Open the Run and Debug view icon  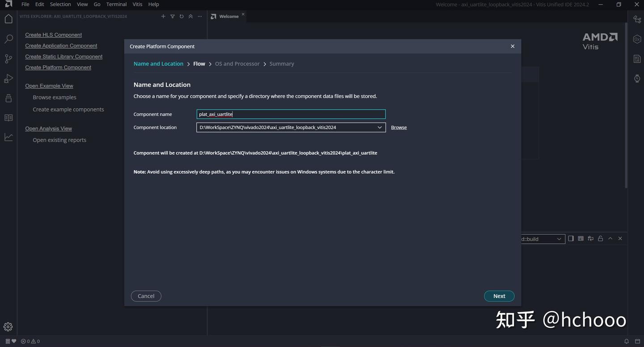tap(8, 79)
